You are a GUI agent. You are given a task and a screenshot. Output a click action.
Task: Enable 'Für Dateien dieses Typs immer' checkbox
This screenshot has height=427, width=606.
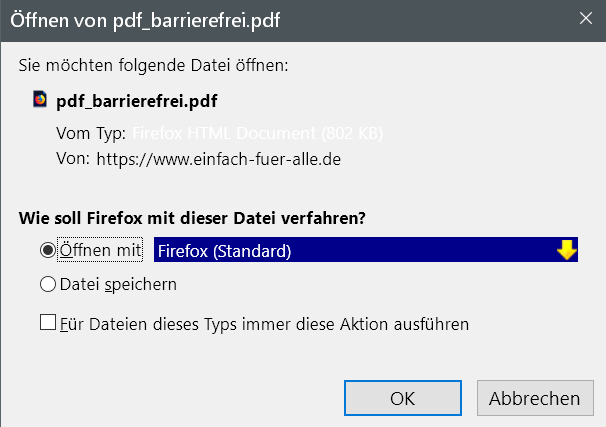point(48,323)
